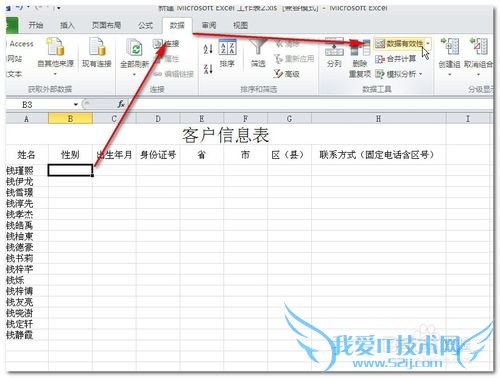Select column H header
The image size is (500, 378).
[379, 119]
